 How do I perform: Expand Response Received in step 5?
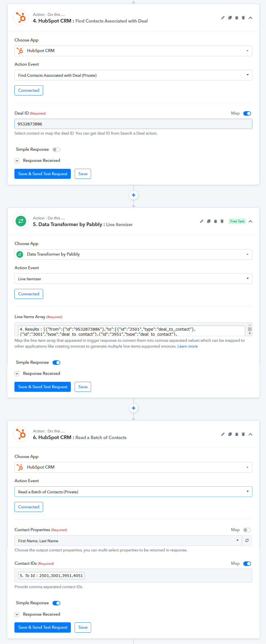pos(17,374)
